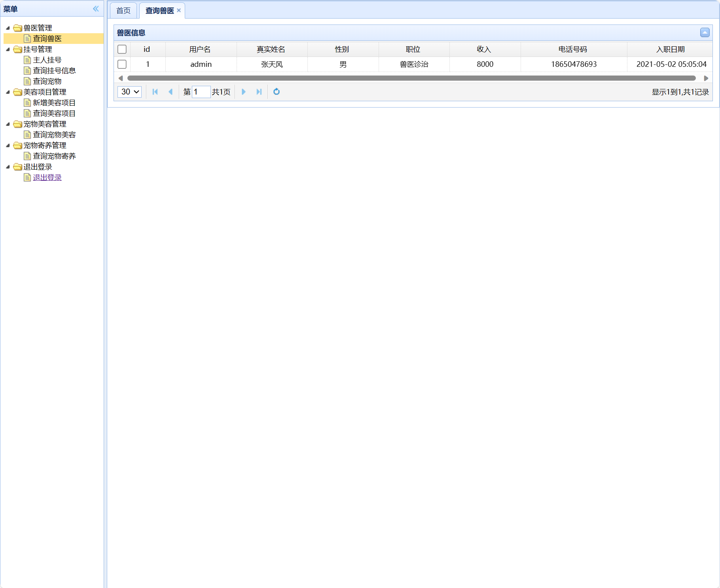Collapse the 宠物寄养管理 tree folder
Viewport: 720px width, 588px height.
coord(8,146)
